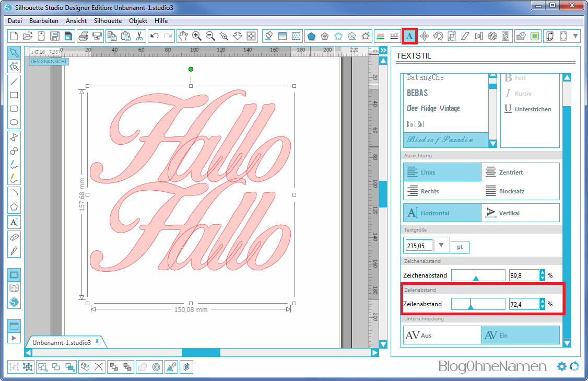Switch to Unbenannt-1.studio3 document tab
The image size is (588, 381).
pos(62,342)
